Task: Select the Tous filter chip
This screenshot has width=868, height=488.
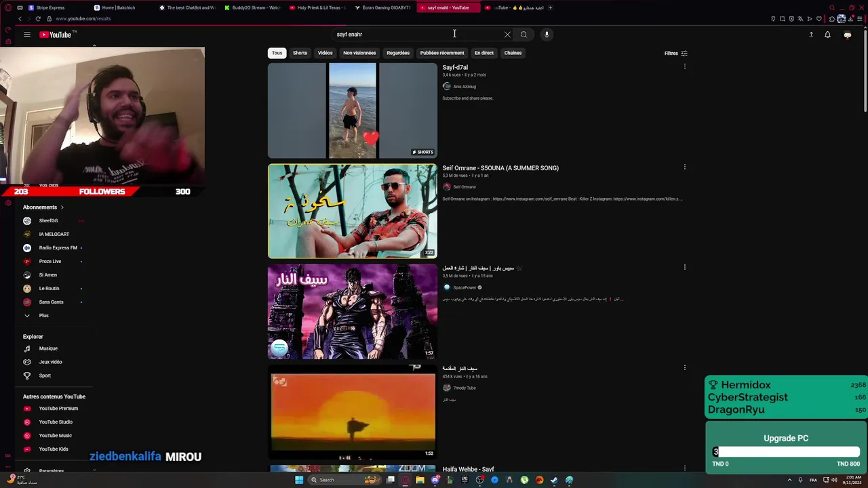Action: tap(277, 53)
